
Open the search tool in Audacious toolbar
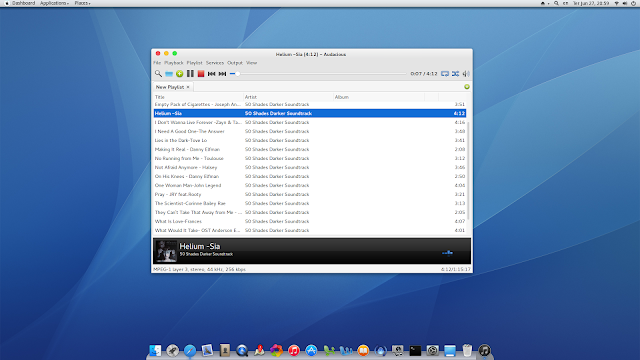[x=158, y=74]
